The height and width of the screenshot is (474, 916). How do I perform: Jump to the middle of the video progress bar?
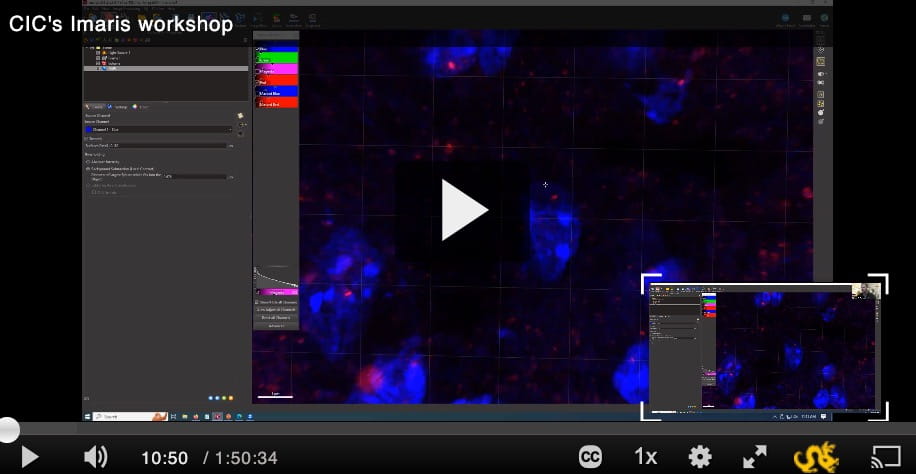pyautogui.click(x=458, y=429)
